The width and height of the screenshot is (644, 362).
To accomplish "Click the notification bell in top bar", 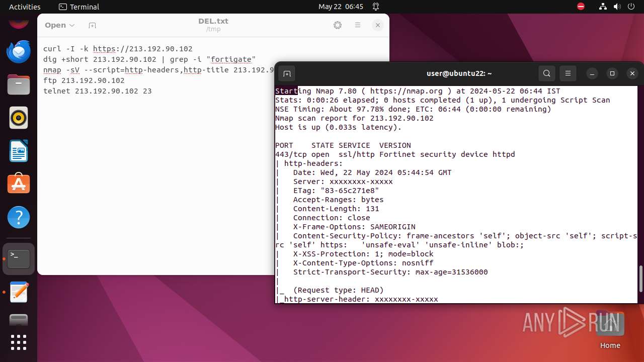I will click(x=376, y=7).
